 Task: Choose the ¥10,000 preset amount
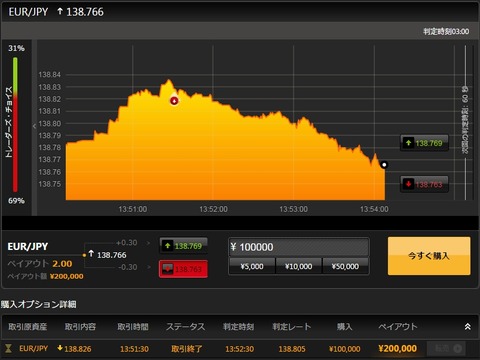pos(299,266)
